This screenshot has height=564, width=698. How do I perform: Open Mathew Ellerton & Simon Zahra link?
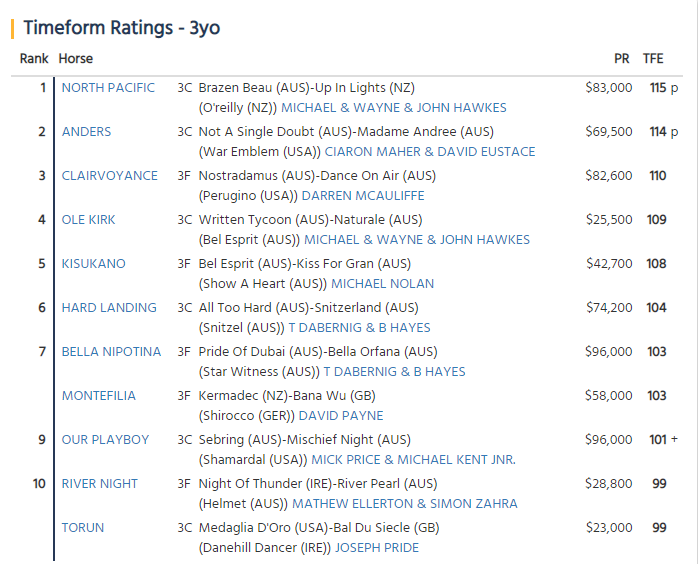point(405,504)
